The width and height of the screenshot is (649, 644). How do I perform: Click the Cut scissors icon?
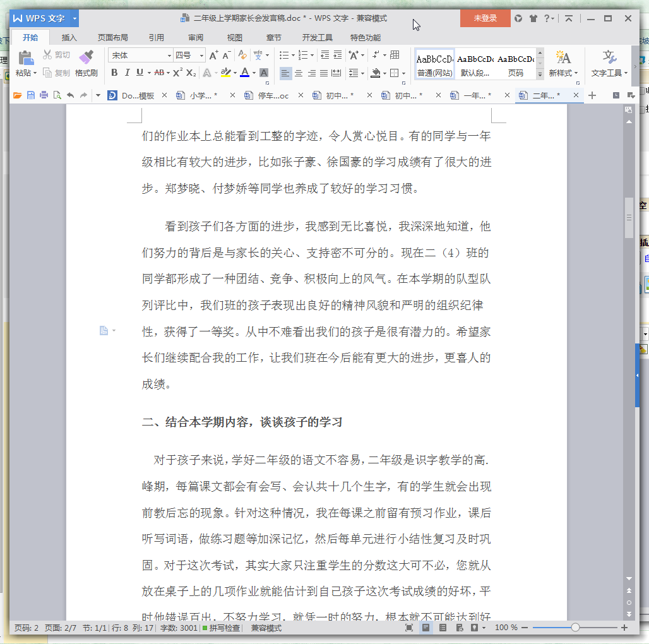click(x=47, y=55)
